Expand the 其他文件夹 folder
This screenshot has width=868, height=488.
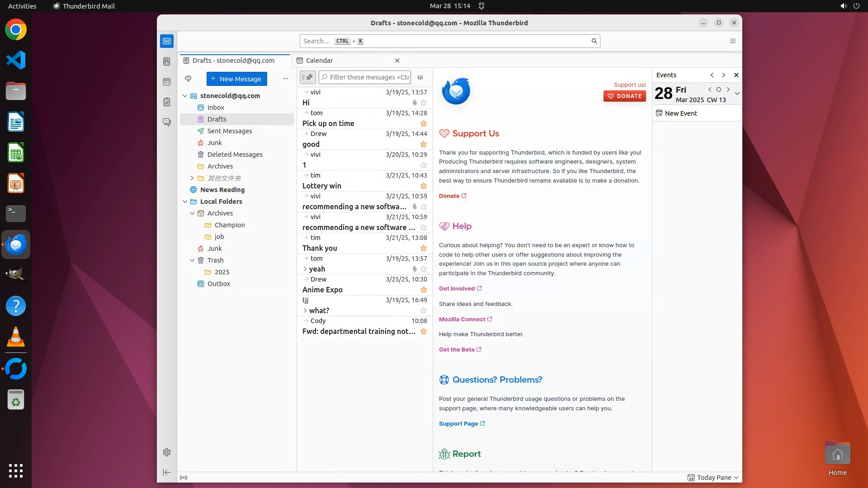tap(192, 178)
